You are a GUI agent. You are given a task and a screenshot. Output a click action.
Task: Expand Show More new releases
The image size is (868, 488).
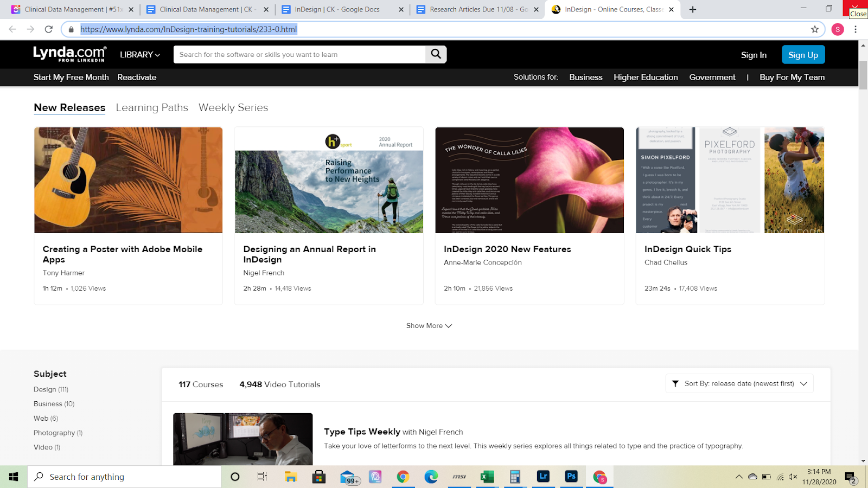429,326
